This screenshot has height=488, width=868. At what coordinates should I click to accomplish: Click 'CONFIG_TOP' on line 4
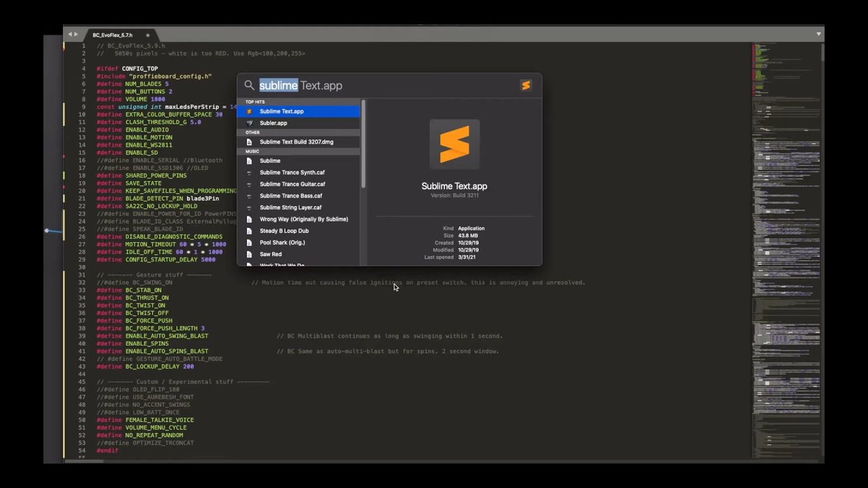point(140,69)
